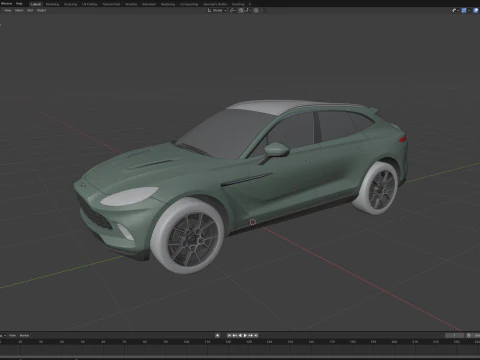This screenshot has height=360, width=480.
Task: Switch to the Sculpting workspace tab
Action: (x=70, y=4)
